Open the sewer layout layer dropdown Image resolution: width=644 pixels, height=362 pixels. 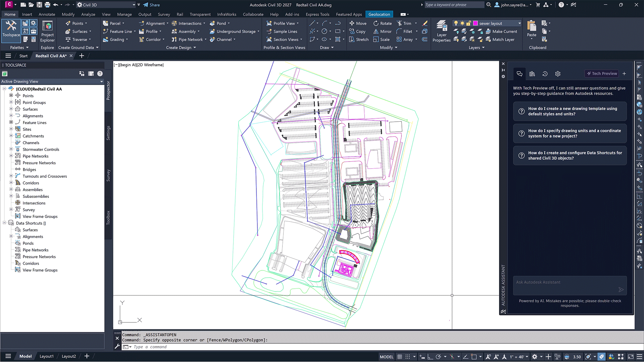click(x=520, y=23)
